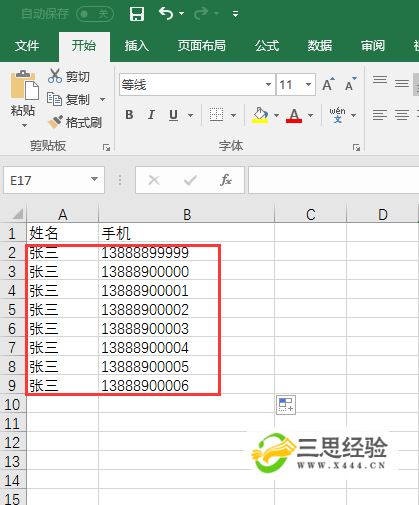Open the 公式 ribbon tab
Screen dimensions: 419x505
pyautogui.click(x=267, y=46)
